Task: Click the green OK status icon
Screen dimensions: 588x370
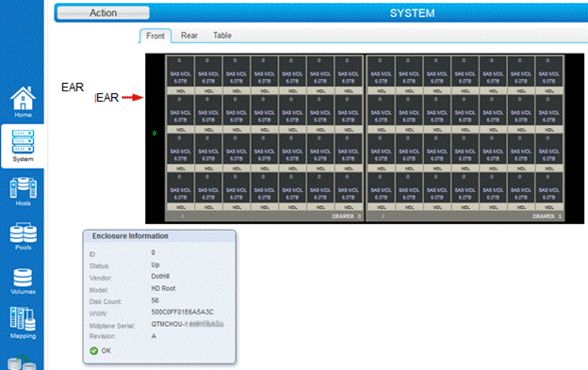Action: 93,351
